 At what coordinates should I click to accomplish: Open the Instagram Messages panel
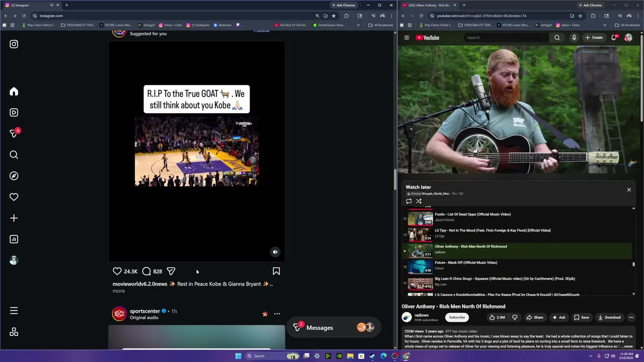tap(334, 328)
